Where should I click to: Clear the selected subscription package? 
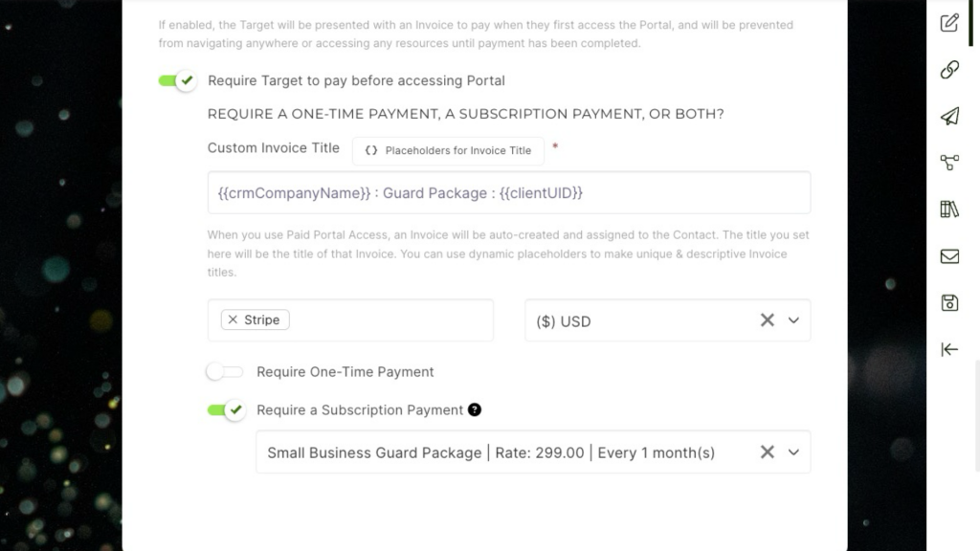[x=767, y=452]
